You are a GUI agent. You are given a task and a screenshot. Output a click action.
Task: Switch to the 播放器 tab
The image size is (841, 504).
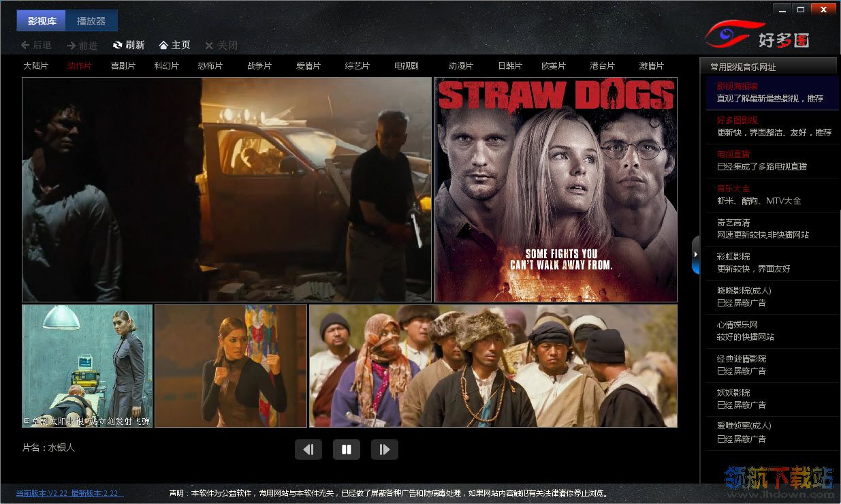[x=91, y=20]
